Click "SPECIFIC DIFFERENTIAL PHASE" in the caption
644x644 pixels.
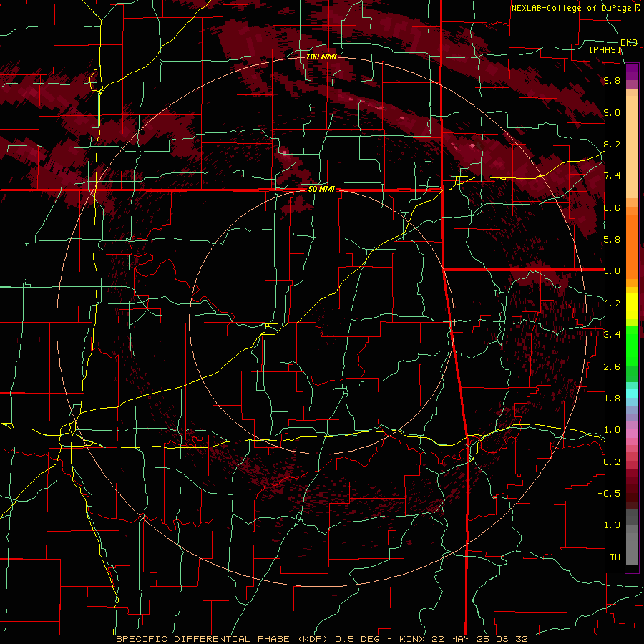tap(204, 639)
